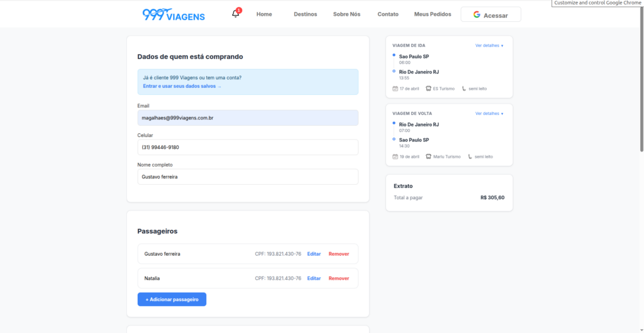Expand Ver detalhes for Viagem de Ida

[x=489, y=46]
